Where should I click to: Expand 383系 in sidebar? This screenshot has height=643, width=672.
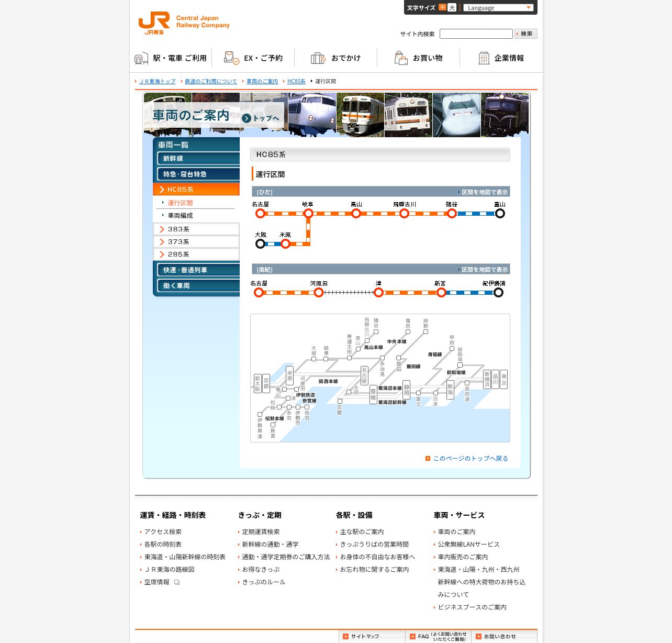[196, 229]
